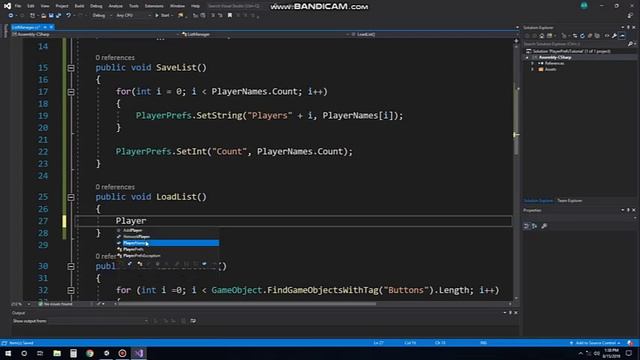Image resolution: width=640 pixels, height=360 pixels.
Task: Open the Debug configuration dropdown
Action: [x=101, y=16]
